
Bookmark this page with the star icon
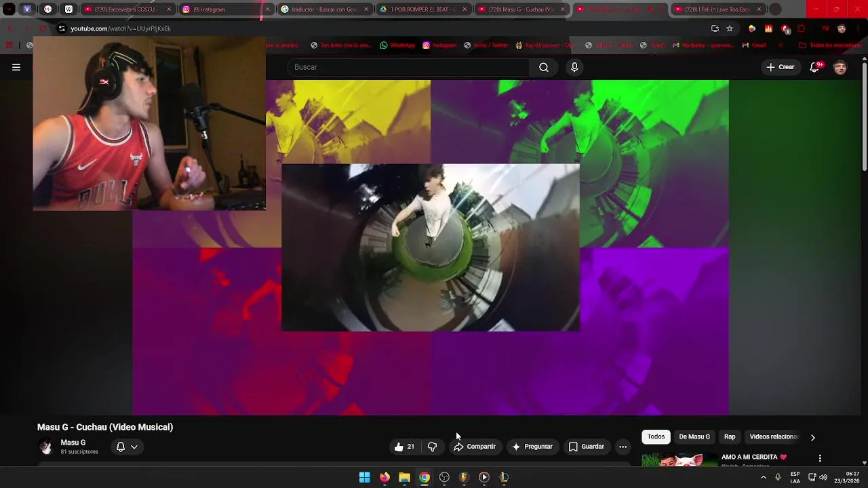click(730, 28)
